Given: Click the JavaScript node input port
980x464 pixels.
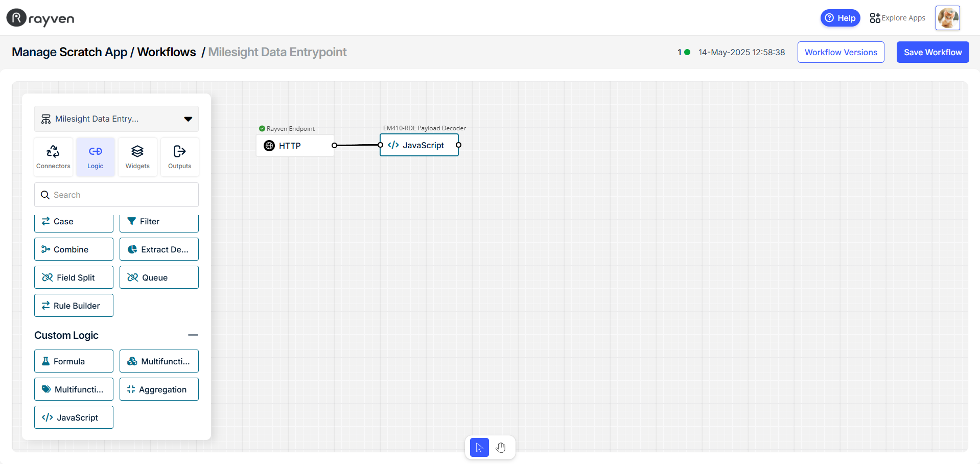Looking at the screenshot, I should pos(380,145).
